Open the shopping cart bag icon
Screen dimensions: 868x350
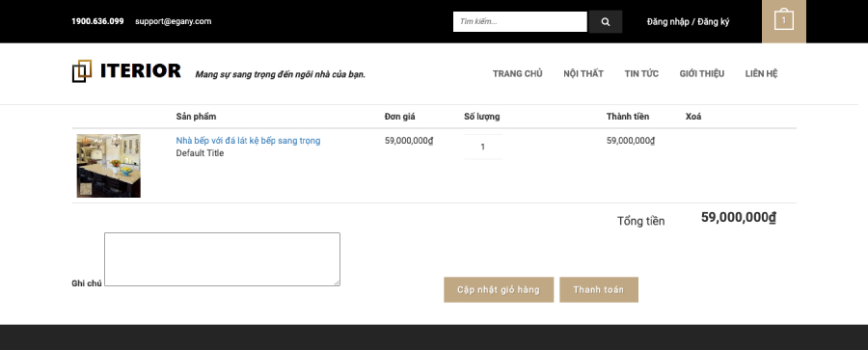point(784,21)
